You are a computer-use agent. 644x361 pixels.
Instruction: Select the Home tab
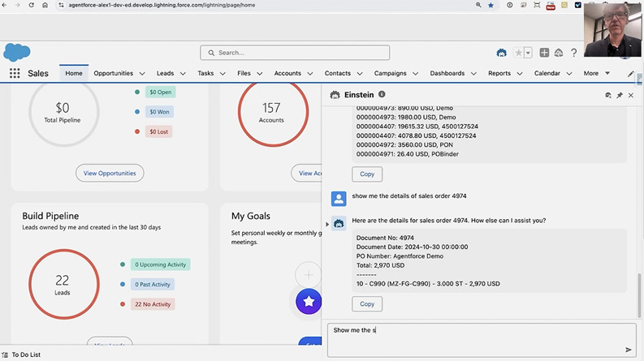[x=74, y=73]
